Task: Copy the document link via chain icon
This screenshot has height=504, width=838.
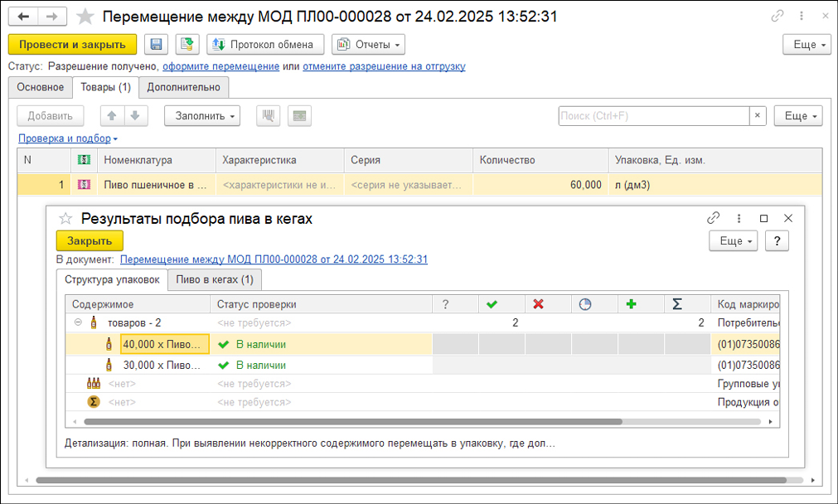Action: tap(777, 17)
